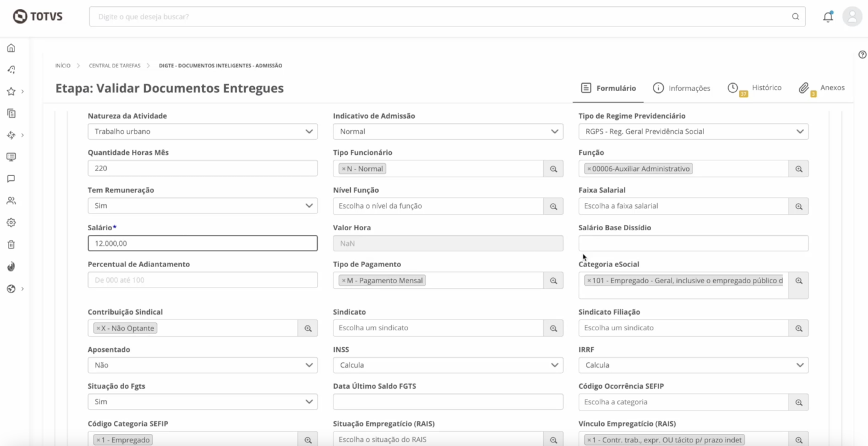This screenshot has height=446, width=868.
Task: Click the sidebar people icon
Action: [x=11, y=201]
